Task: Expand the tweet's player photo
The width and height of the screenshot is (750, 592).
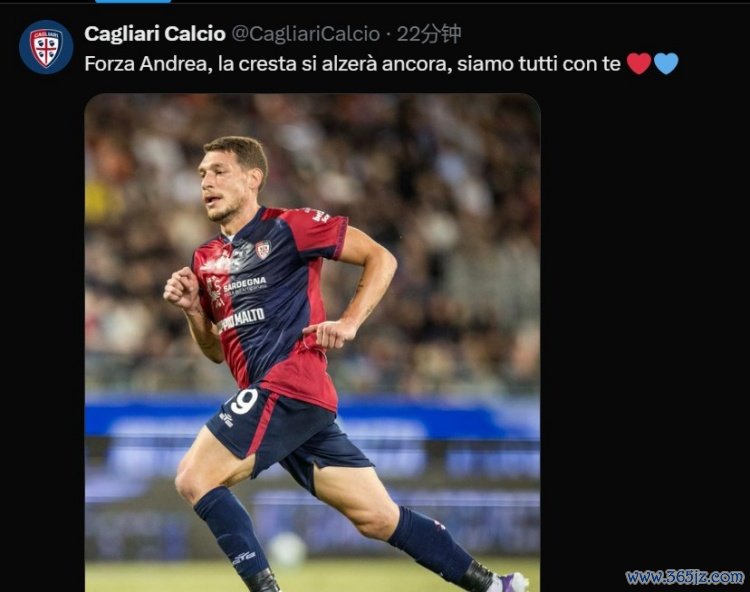Action: coord(312,342)
